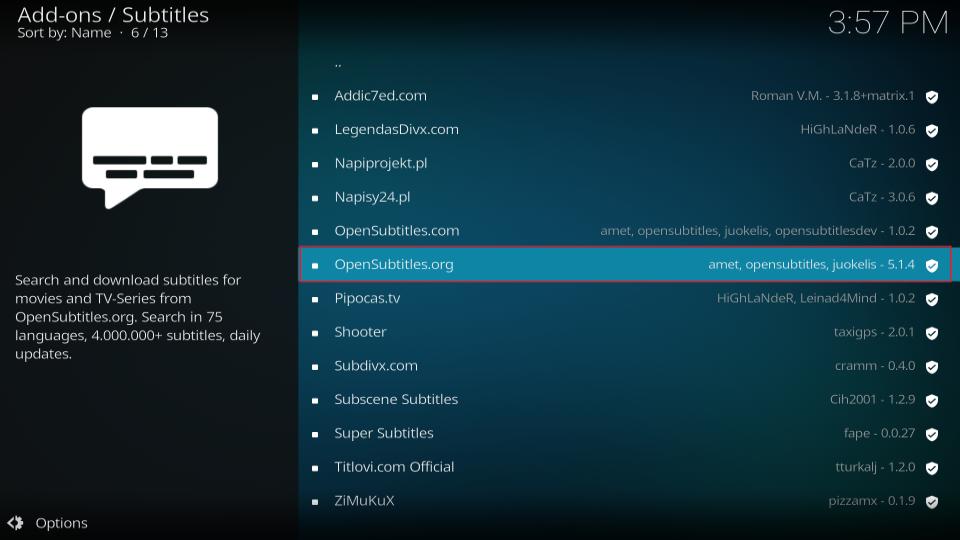Click the verified badge beside Subscene Subtitles
Image resolution: width=960 pixels, height=540 pixels.
click(931, 400)
